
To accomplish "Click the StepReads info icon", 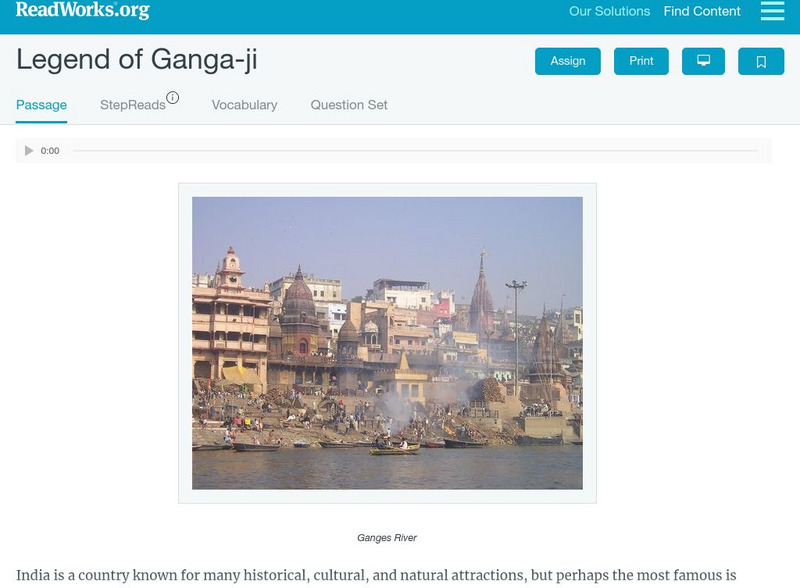I will click(173, 97).
